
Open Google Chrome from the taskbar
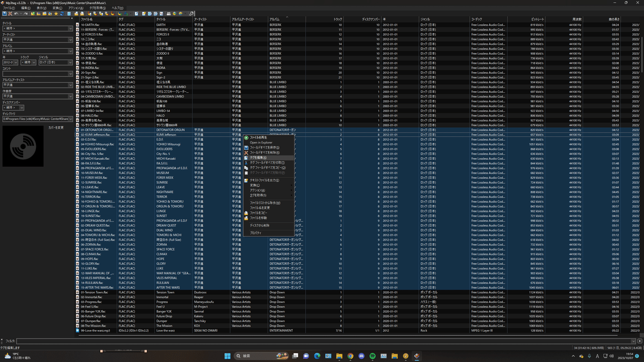click(350, 356)
